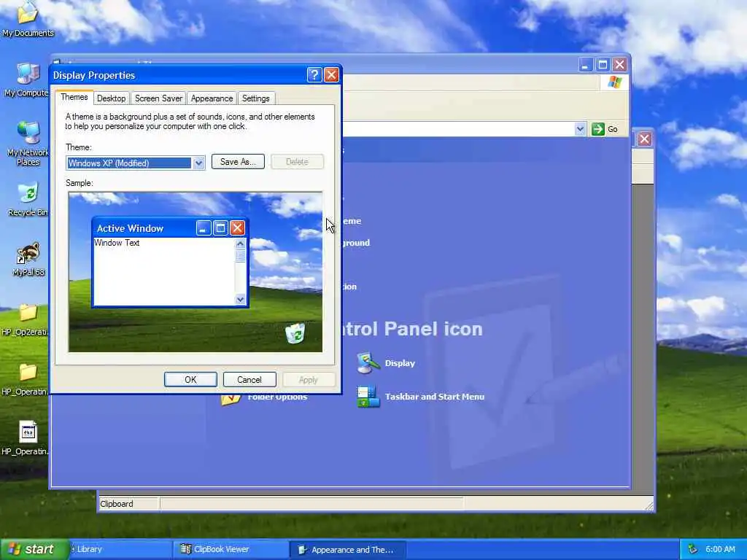Click the Folder Options icon

pos(231,399)
